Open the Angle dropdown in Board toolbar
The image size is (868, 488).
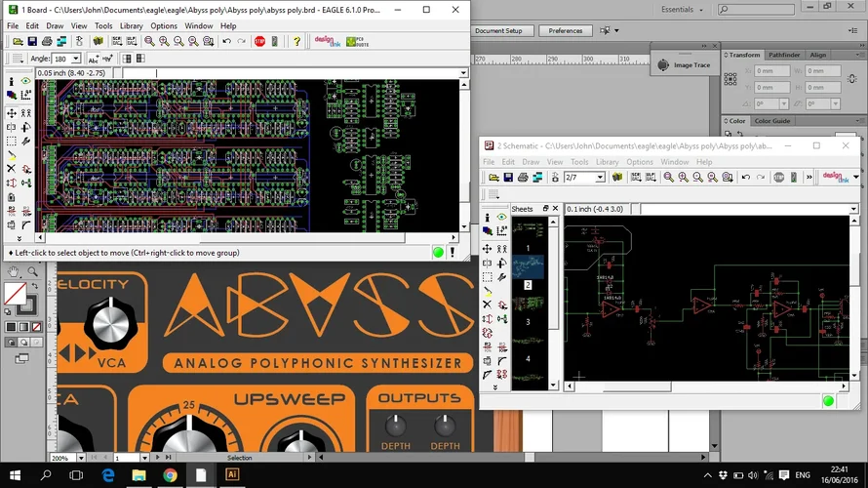tap(76, 60)
